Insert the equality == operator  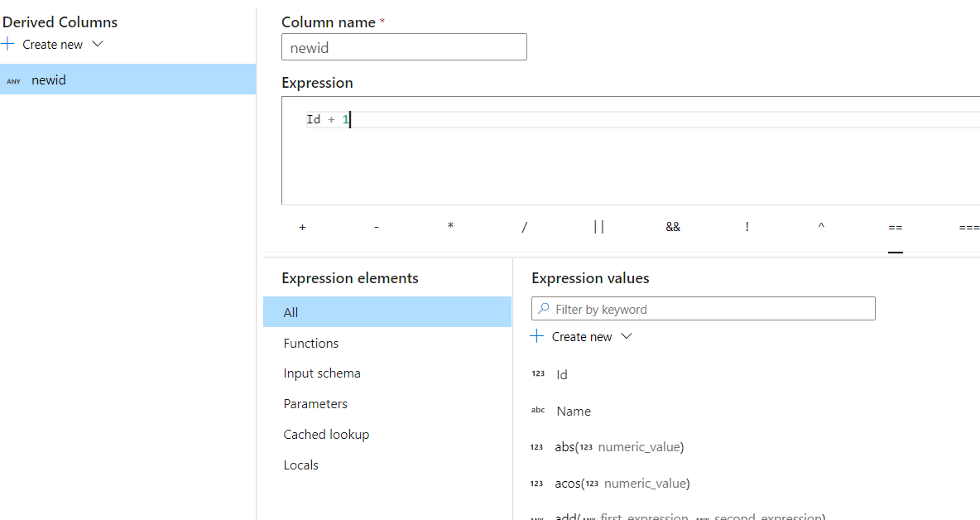(895, 227)
